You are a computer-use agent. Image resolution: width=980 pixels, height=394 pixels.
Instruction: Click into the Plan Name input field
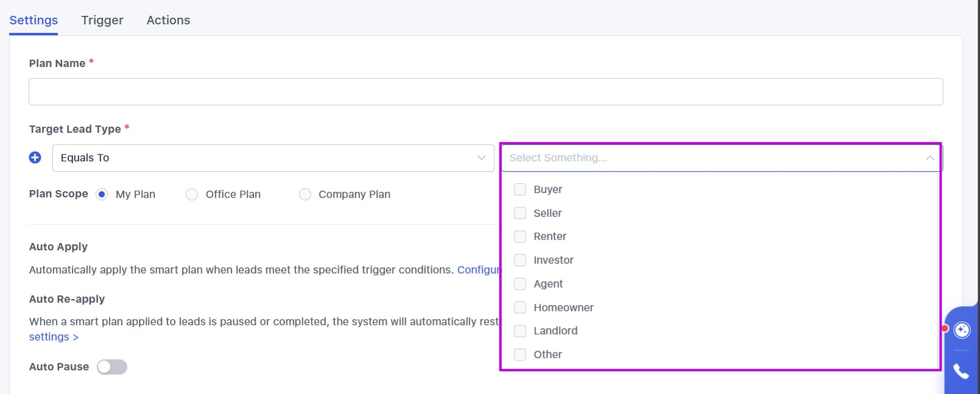pos(485,91)
